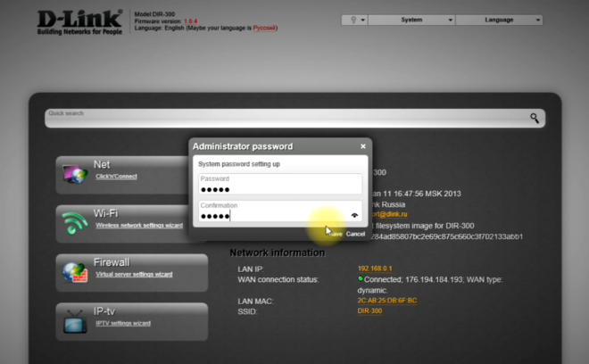Click the Quick search magnifier icon
The image size is (589, 364).
pos(535,118)
